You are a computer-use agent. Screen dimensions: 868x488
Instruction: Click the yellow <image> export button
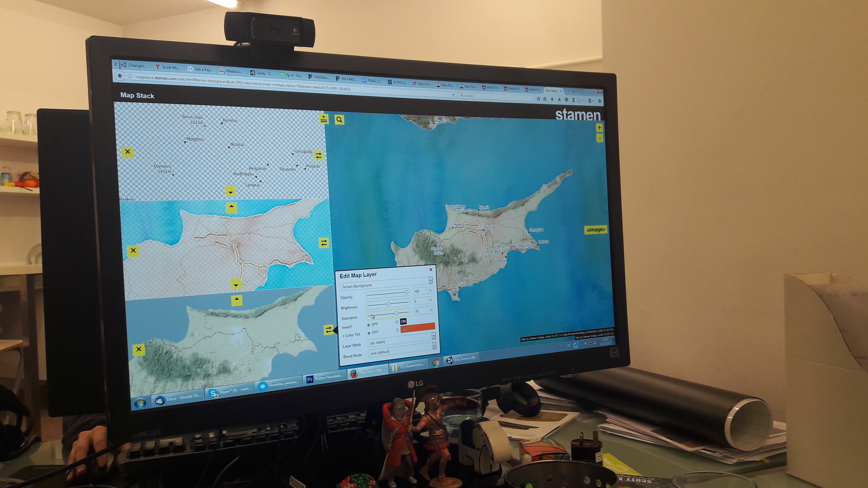click(595, 230)
